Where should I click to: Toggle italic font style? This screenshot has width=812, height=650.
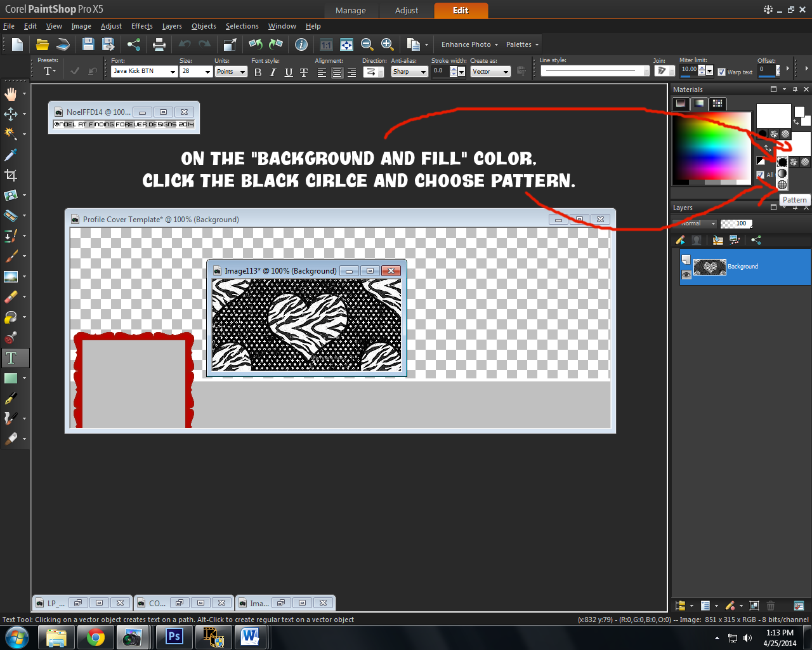point(273,72)
